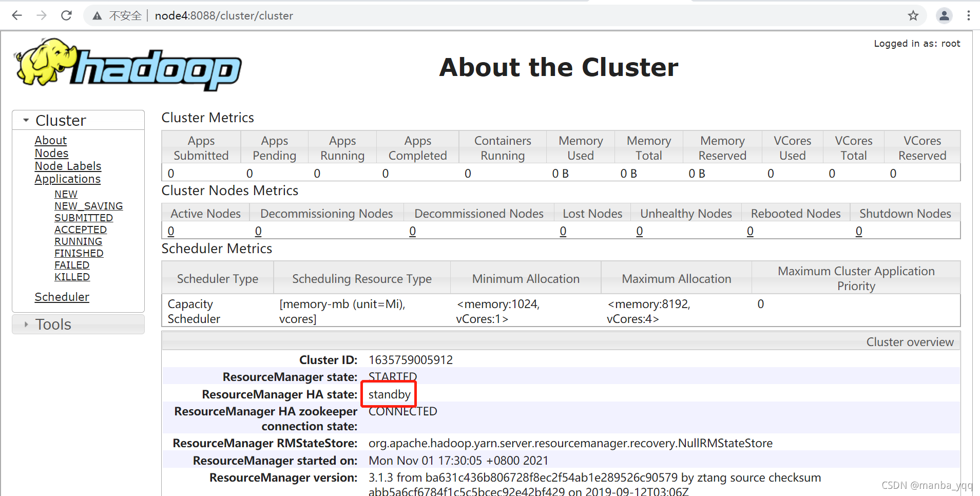Click the Cluster ID value 1635759005912

(x=411, y=360)
